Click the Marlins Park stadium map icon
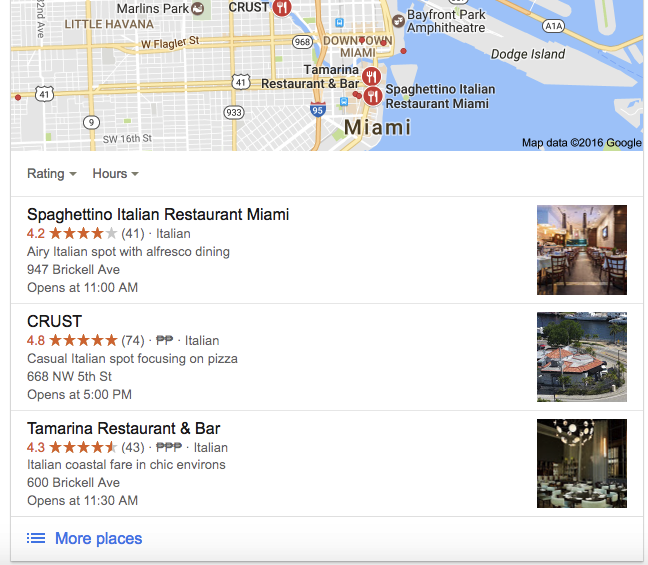The image size is (648, 565). [198, 8]
